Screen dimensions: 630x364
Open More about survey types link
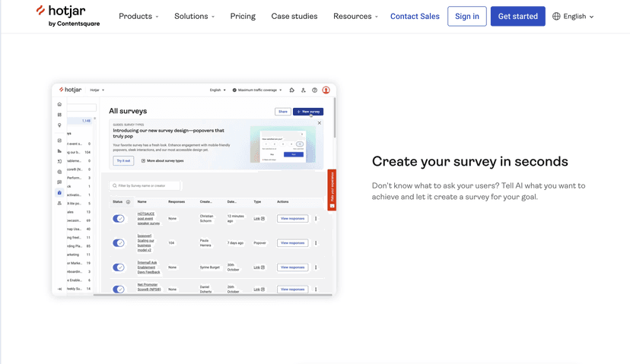[162, 160]
